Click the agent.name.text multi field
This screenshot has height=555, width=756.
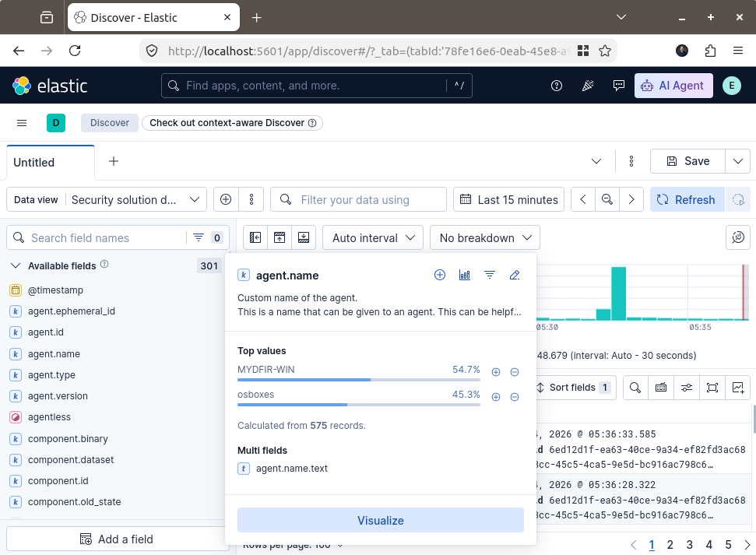(292, 468)
